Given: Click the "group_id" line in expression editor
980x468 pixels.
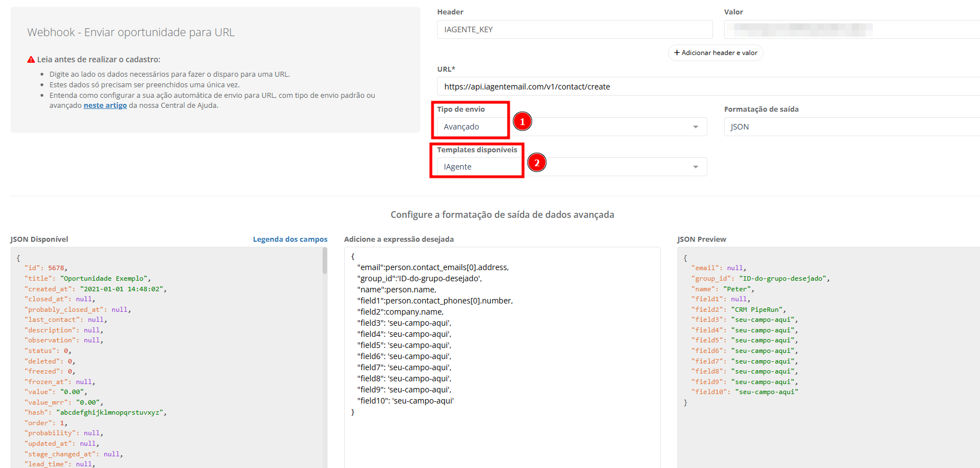Looking at the screenshot, I should [x=419, y=278].
